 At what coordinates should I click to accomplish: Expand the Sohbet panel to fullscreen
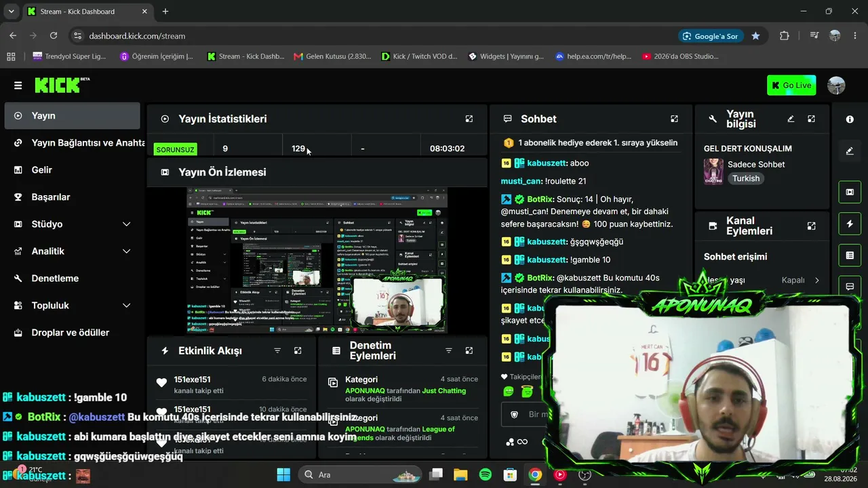coord(674,119)
